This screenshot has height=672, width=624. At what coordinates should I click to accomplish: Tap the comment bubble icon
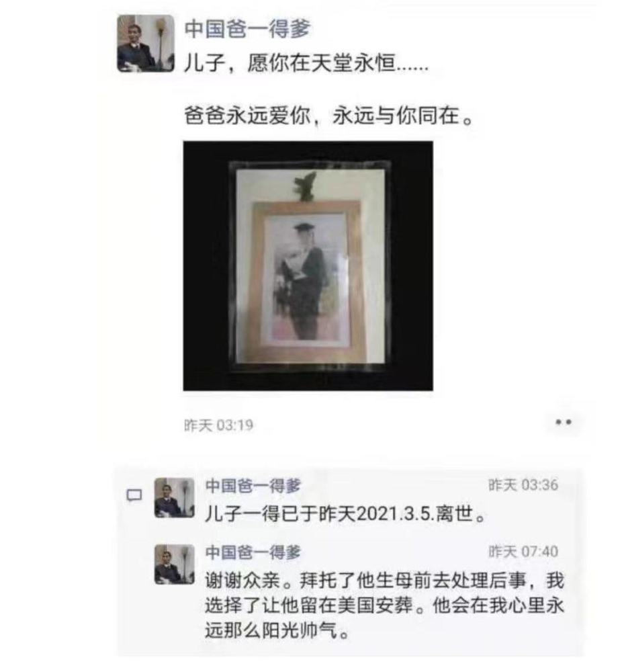pos(134,495)
